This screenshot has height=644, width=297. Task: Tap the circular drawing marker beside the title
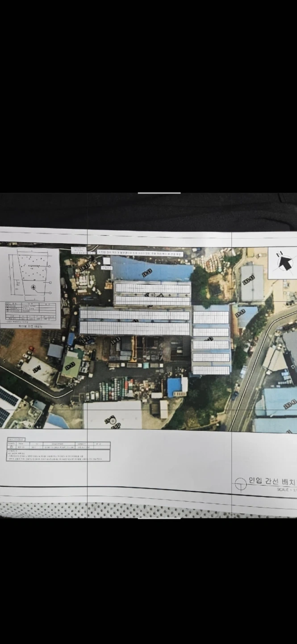click(x=240, y=483)
